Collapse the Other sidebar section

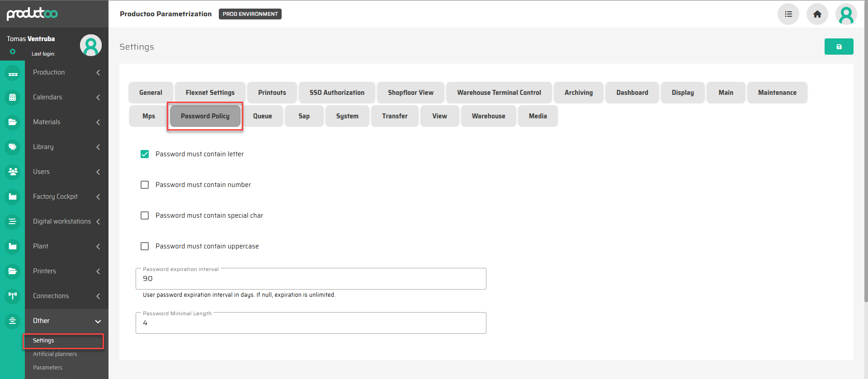click(x=66, y=321)
